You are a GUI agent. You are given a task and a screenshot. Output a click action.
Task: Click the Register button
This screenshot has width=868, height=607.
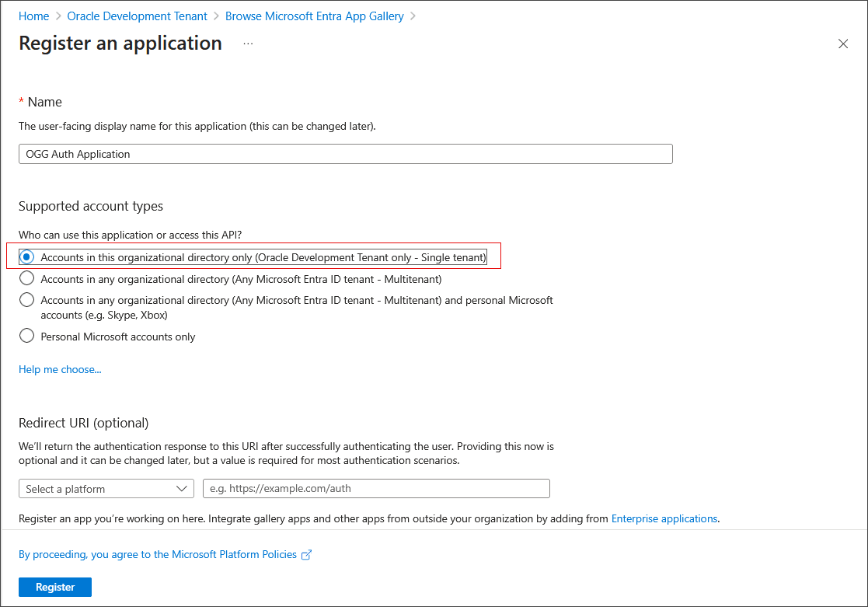tap(54, 587)
